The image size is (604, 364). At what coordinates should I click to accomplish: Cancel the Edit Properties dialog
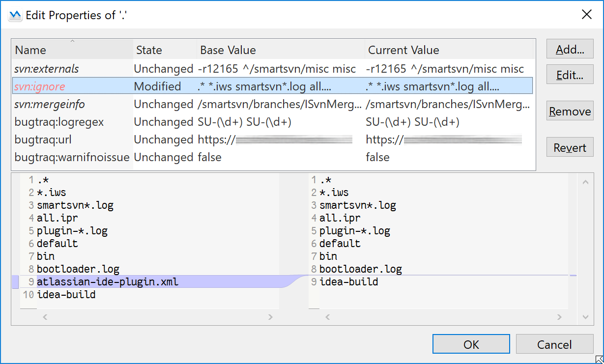(555, 344)
